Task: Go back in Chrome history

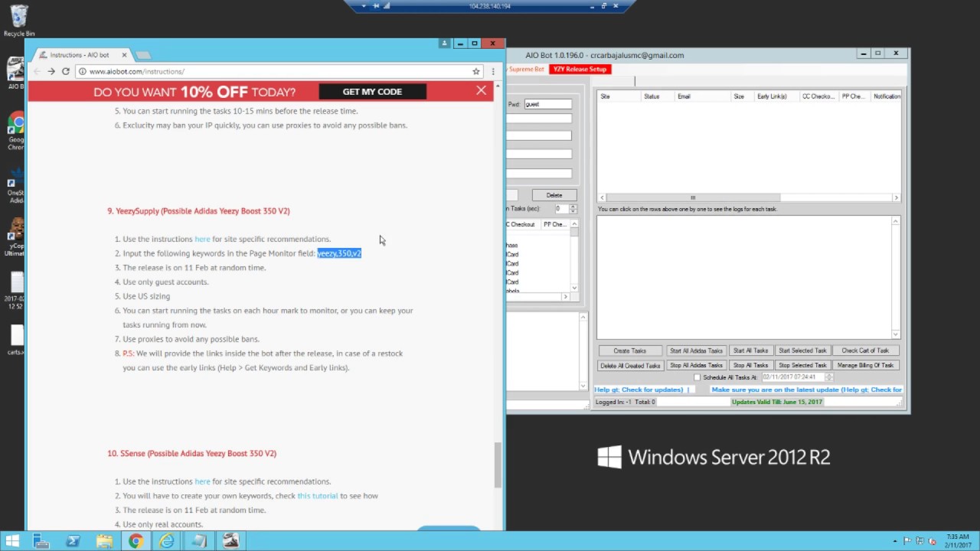Action: click(x=37, y=71)
